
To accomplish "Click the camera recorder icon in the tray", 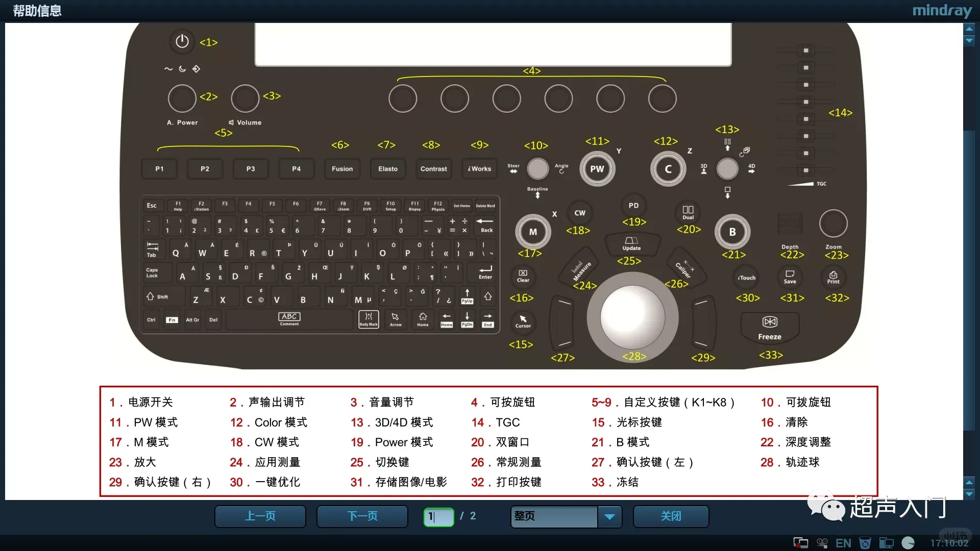I will tap(822, 543).
